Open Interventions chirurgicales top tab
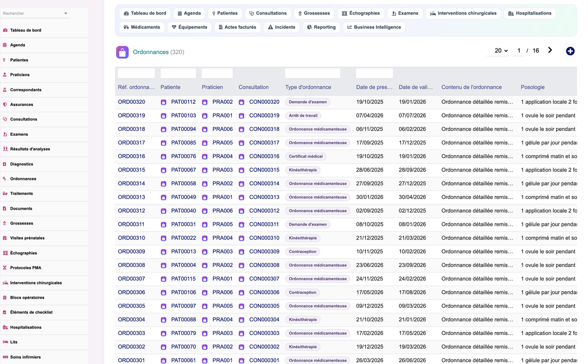 464,13
